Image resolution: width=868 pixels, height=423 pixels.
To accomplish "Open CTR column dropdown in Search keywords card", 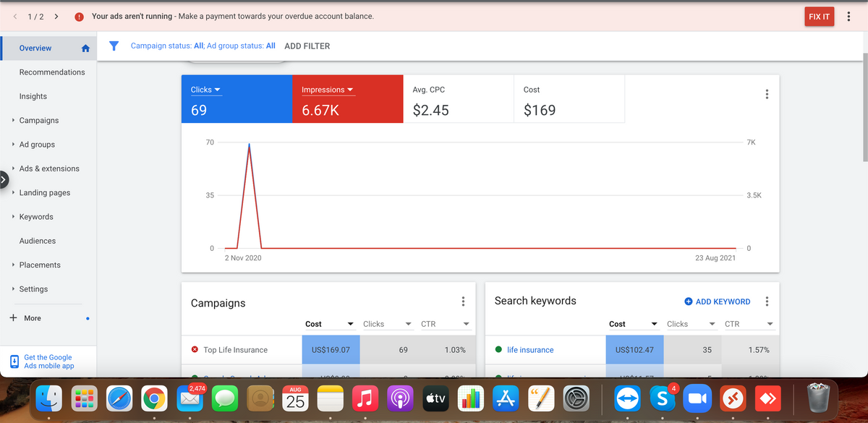I will point(770,324).
